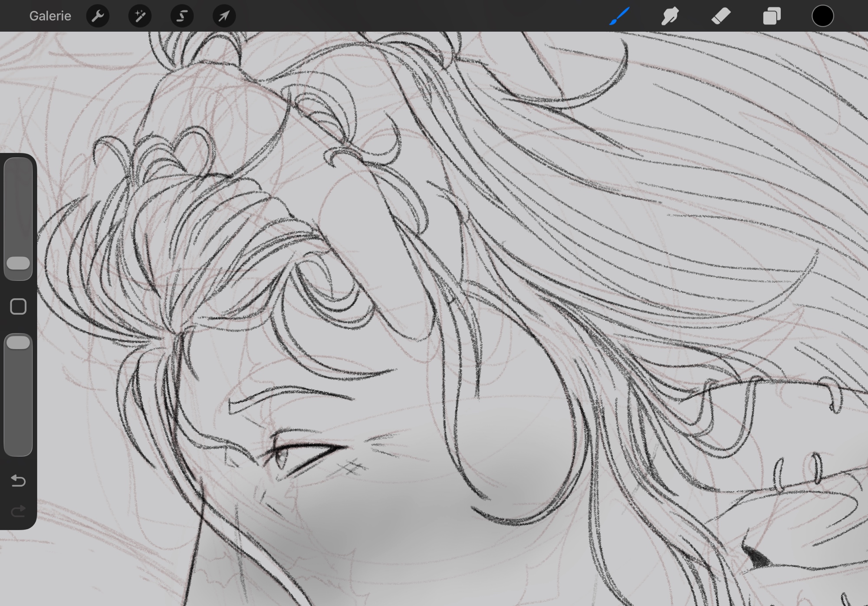Undo the last stroke
868x606 pixels.
pos(18,481)
